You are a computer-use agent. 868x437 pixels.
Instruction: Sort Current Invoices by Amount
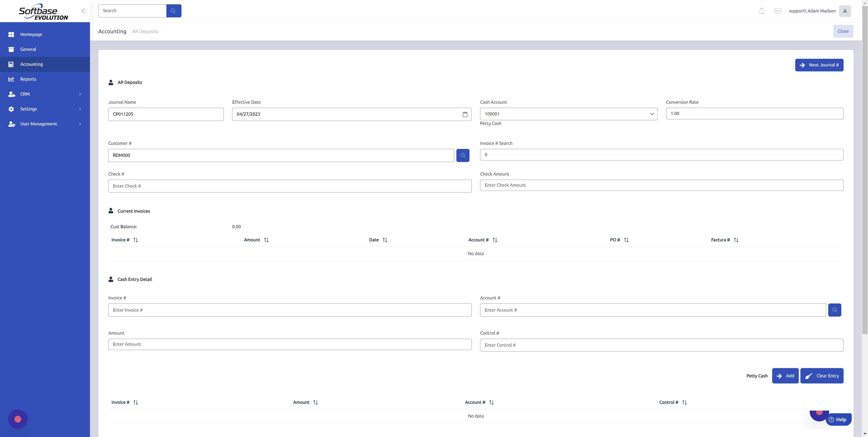266,240
